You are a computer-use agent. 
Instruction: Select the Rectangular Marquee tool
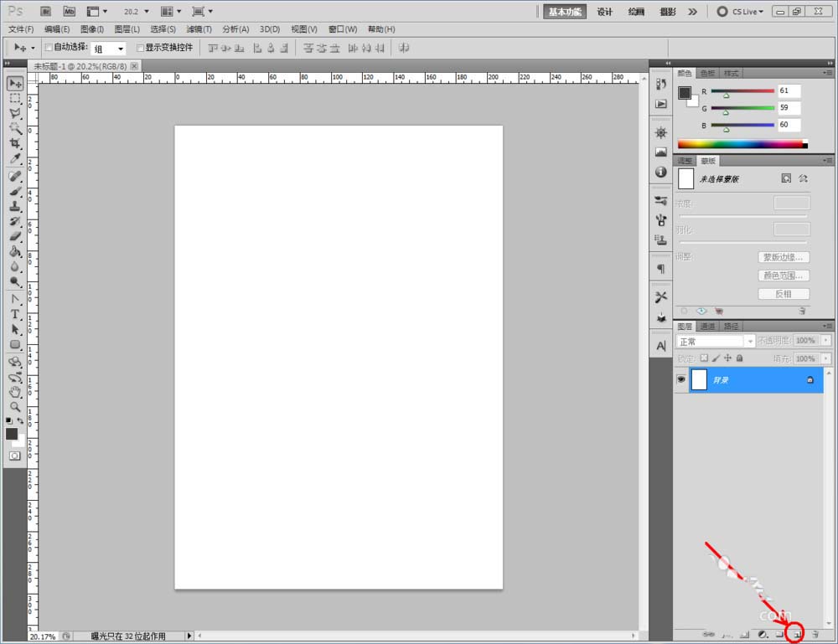(15, 98)
